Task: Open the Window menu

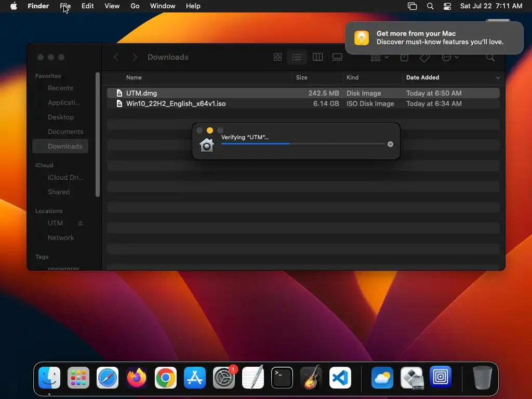Action: [x=163, y=6]
